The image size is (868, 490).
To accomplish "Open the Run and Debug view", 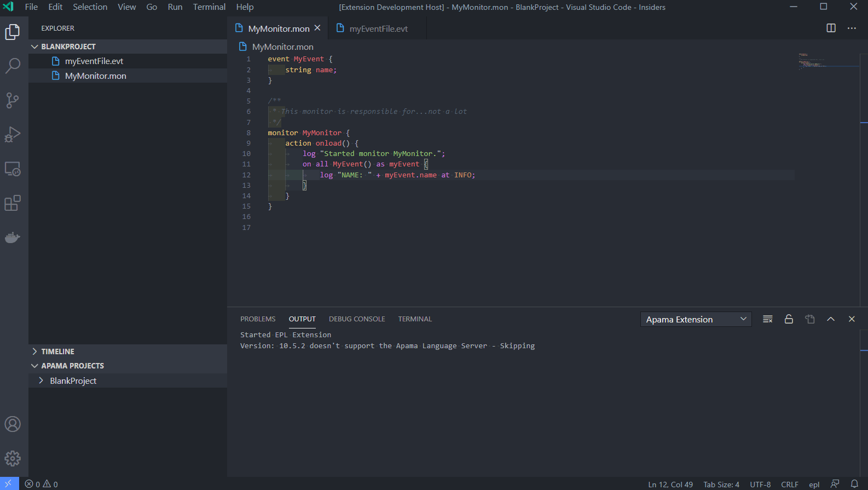I will pyautogui.click(x=13, y=135).
